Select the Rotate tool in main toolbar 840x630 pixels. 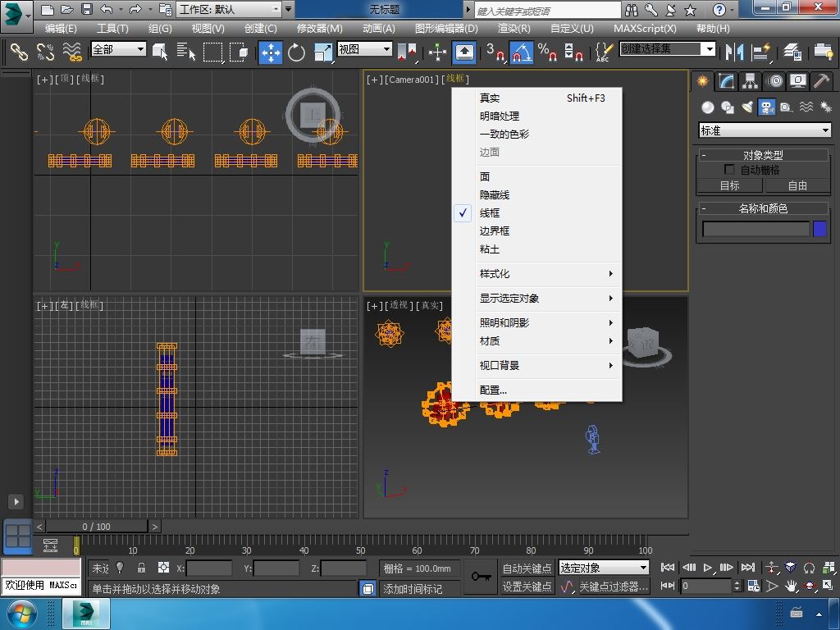(x=296, y=52)
